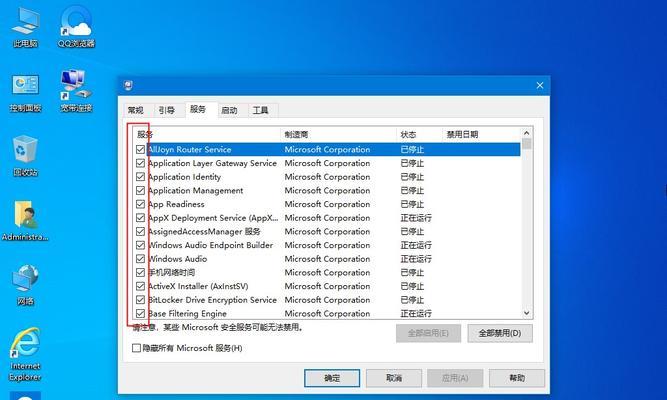
Task: Uncheck the Application Layer Gateway Service checkbox
Action: tap(140, 163)
